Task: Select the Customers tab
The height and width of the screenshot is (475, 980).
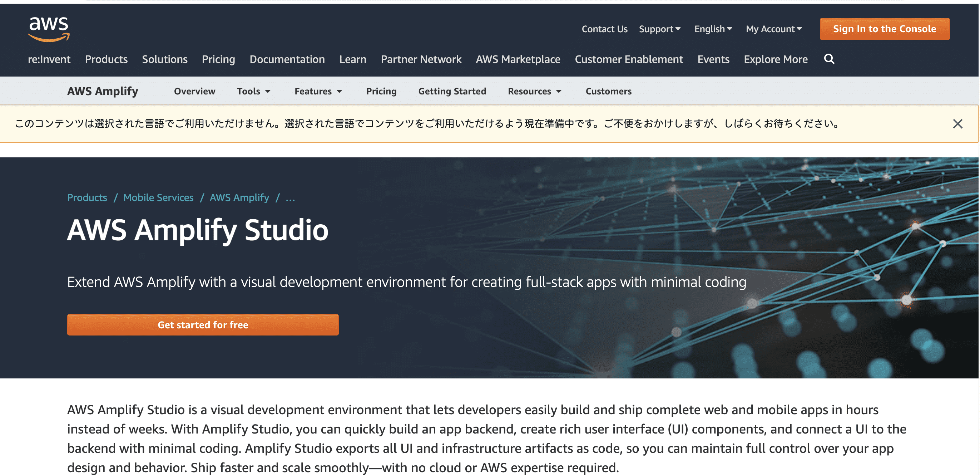Action: (608, 91)
